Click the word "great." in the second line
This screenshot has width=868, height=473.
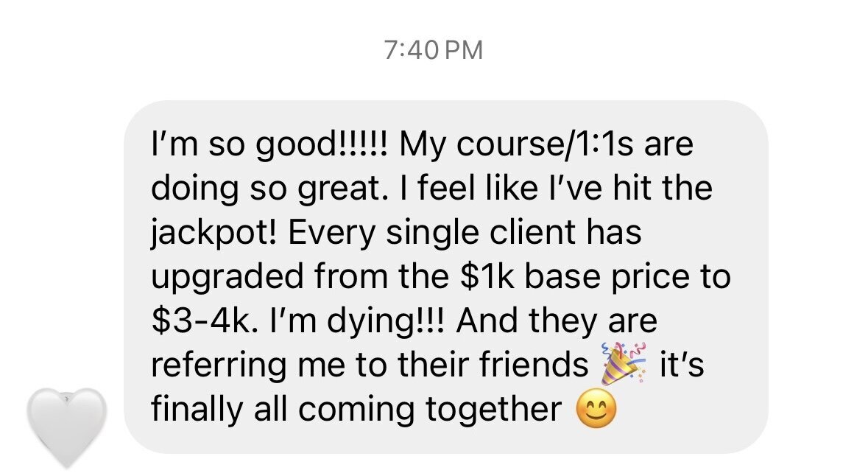click(x=339, y=189)
